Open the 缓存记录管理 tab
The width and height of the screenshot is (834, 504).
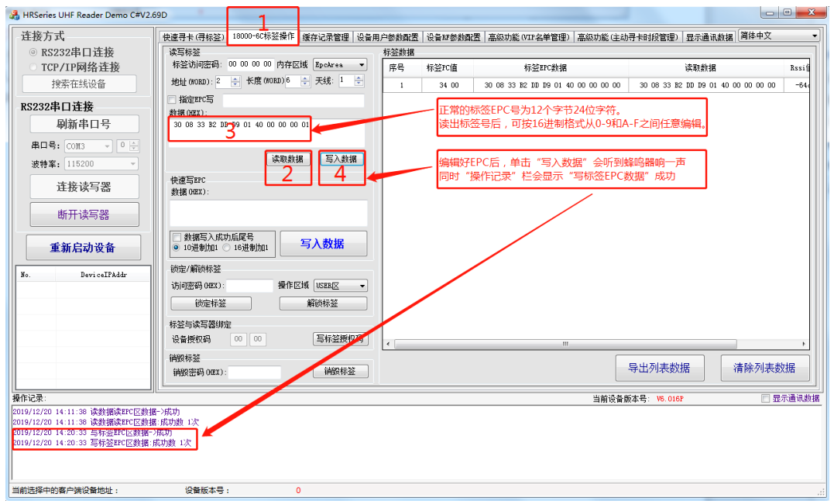pos(325,37)
